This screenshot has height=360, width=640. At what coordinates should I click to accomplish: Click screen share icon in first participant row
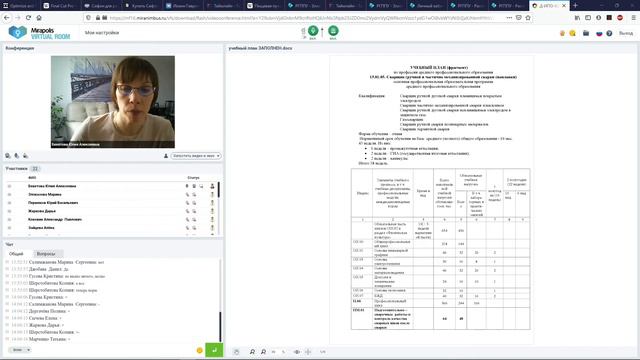tap(201, 186)
